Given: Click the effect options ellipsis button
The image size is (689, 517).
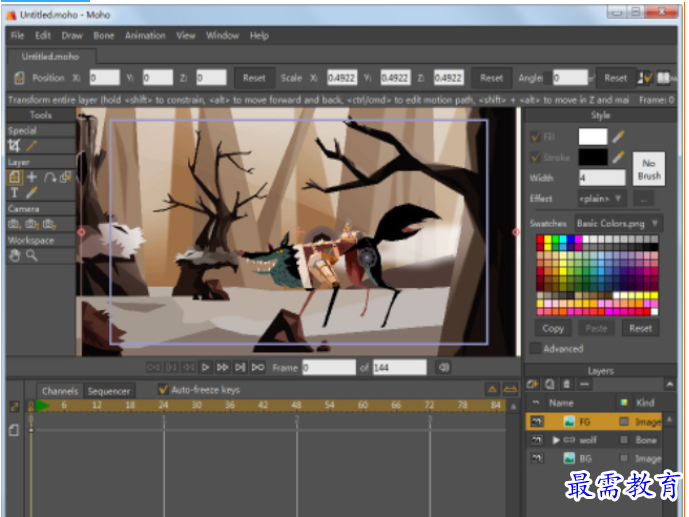Looking at the screenshot, I should pos(644,199).
